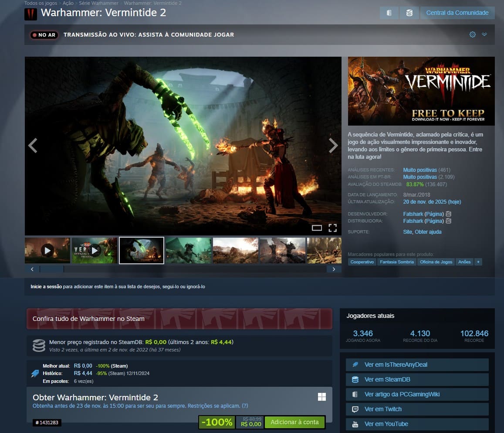This screenshot has height=433, width=504.
Task: Click SteamDB icon next to Desenvolvedor Fatshark
Action: pyautogui.click(x=448, y=214)
